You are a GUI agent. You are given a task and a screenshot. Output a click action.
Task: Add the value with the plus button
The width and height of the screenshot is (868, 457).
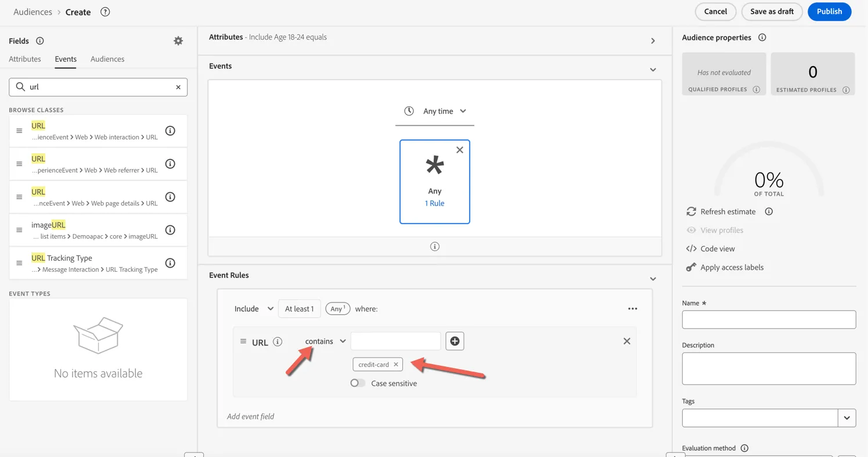coord(455,341)
